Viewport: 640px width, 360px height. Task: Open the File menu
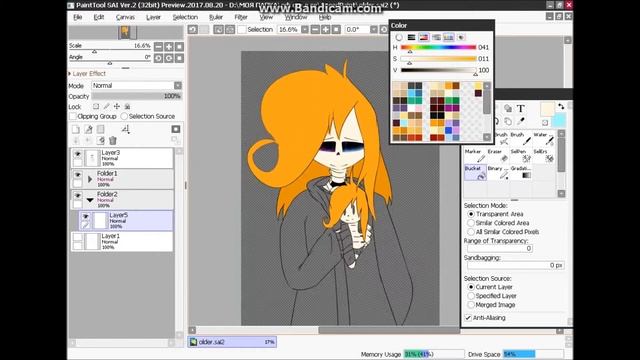(78, 17)
